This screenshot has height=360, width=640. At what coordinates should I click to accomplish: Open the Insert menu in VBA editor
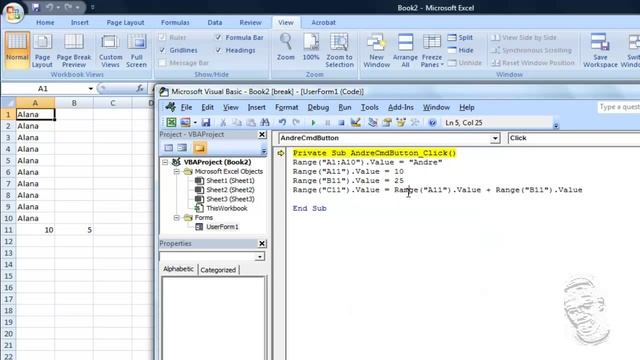click(x=256, y=107)
